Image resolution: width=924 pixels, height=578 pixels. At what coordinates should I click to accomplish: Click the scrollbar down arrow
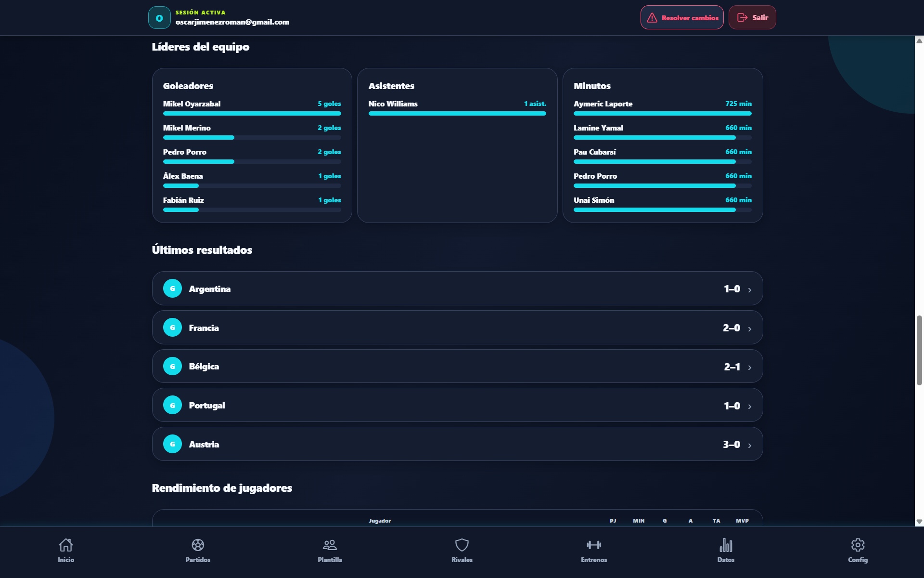tap(919, 522)
